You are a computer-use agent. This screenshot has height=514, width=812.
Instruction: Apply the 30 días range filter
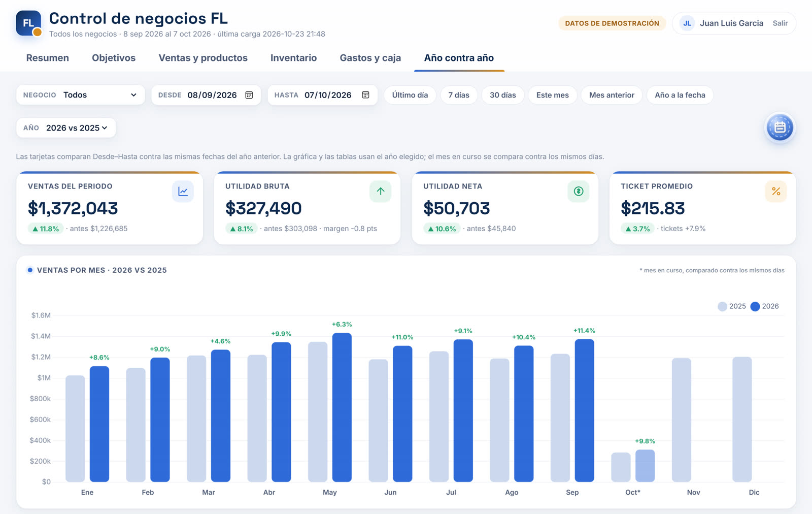tap(503, 95)
